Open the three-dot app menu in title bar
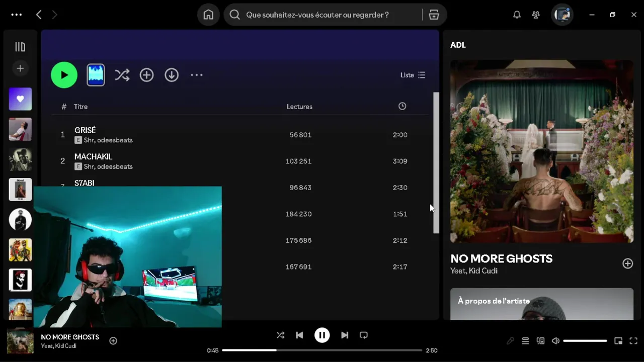This screenshot has height=362, width=644. [17, 15]
